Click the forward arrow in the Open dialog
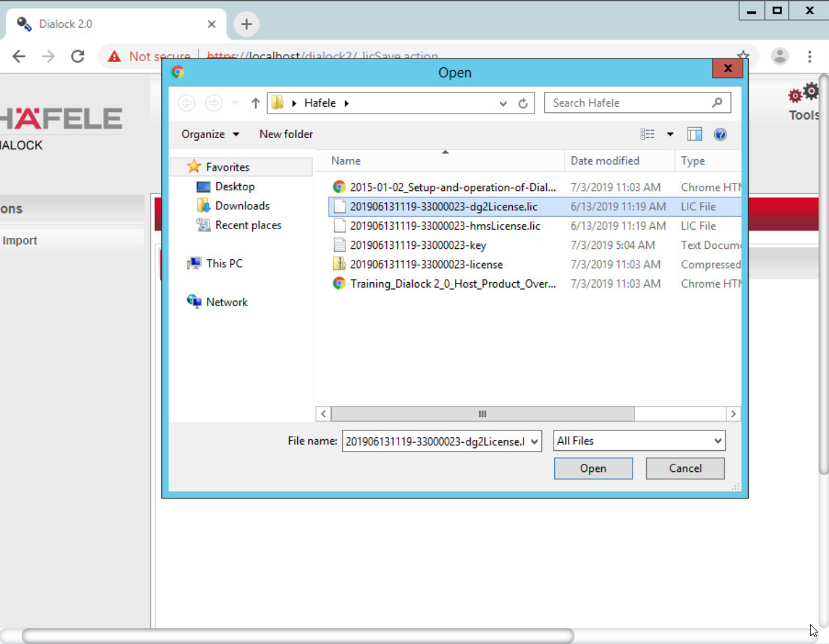Image resolution: width=829 pixels, height=644 pixels. 214,103
